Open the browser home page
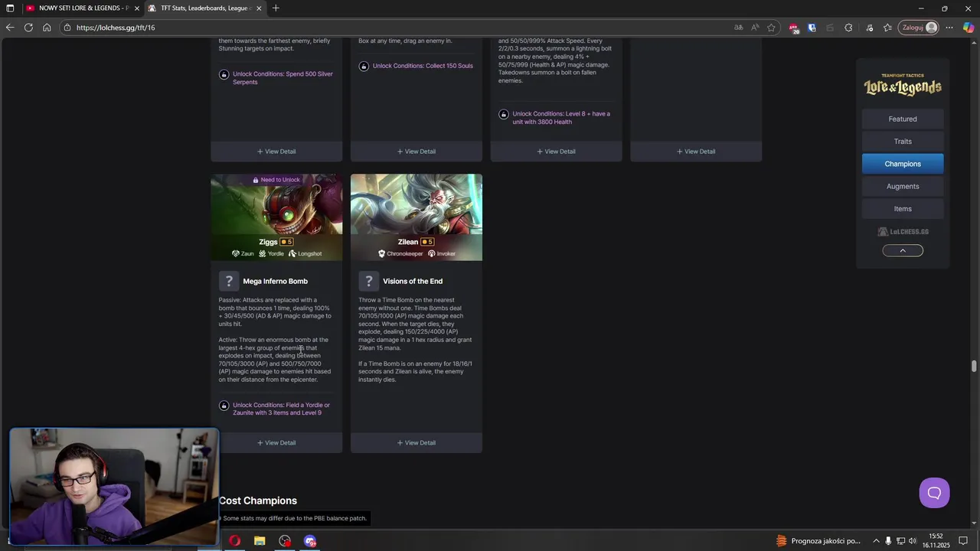980x551 pixels. [47, 28]
